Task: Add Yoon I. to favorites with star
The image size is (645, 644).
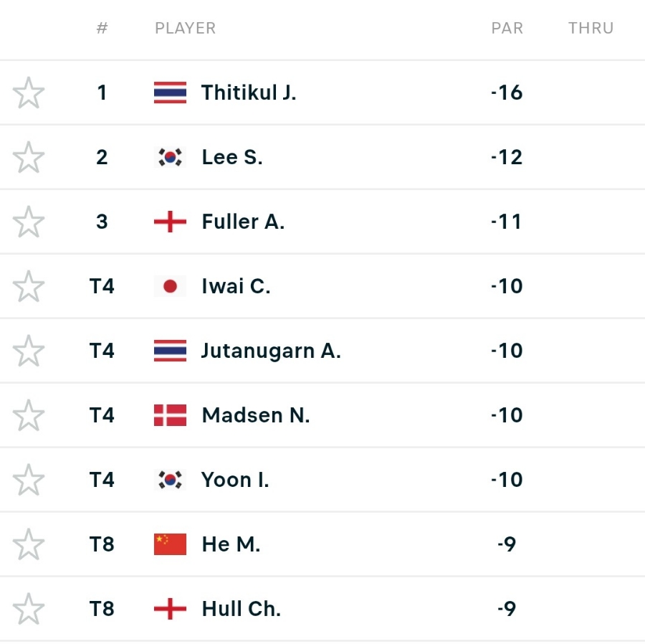Action: (29, 480)
